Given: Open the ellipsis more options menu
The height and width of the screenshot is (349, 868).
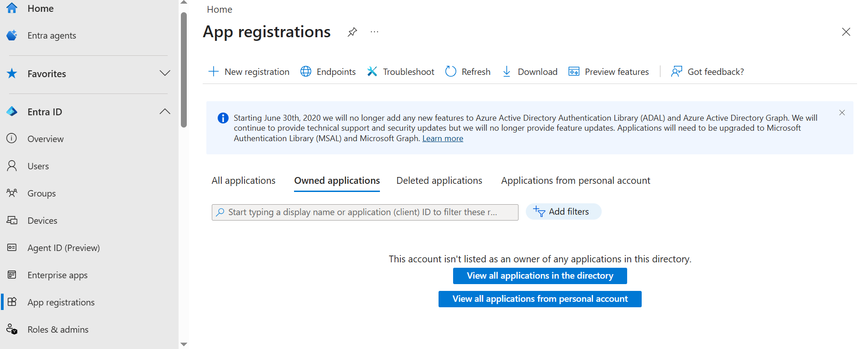Looking at the screenshot, I should tap(374, 32).
